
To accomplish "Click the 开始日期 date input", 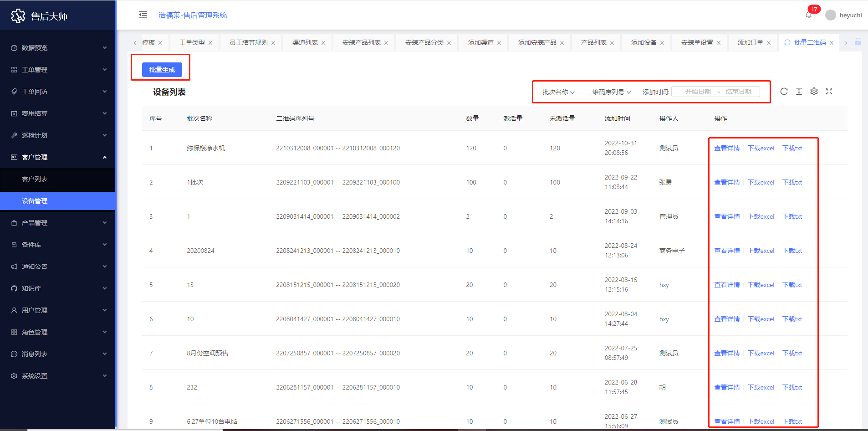I will point(698,92).
